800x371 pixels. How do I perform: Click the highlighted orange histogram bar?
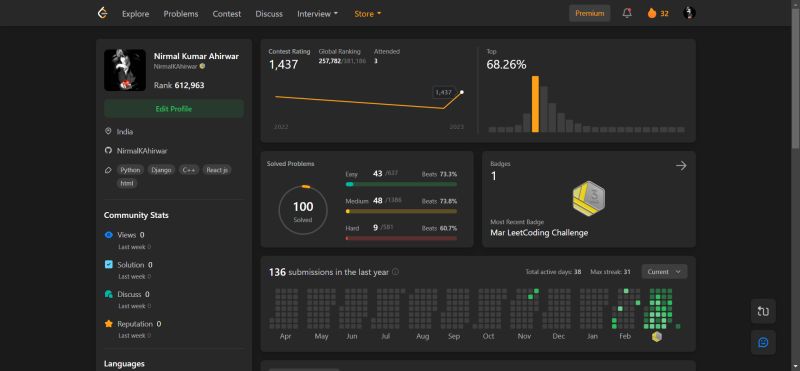pos(535,104)
